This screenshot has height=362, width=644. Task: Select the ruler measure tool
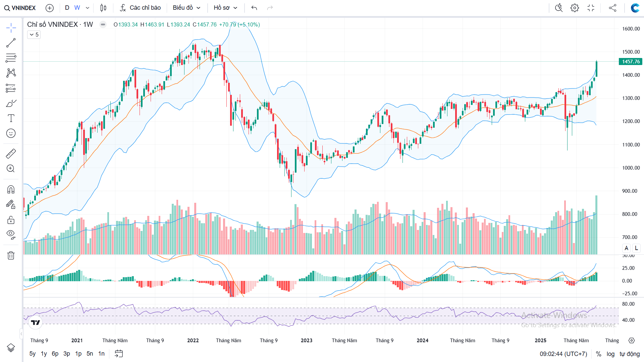[x=11, y=154]
